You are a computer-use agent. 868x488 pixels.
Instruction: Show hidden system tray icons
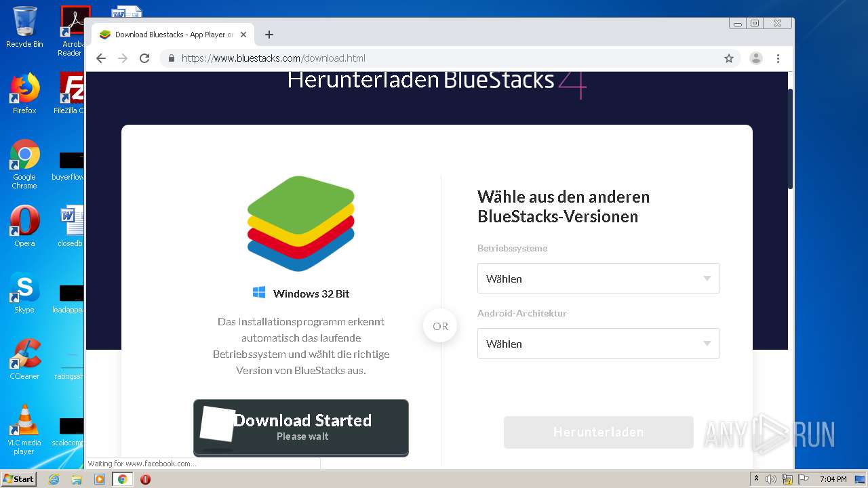(x=756, y=479)
